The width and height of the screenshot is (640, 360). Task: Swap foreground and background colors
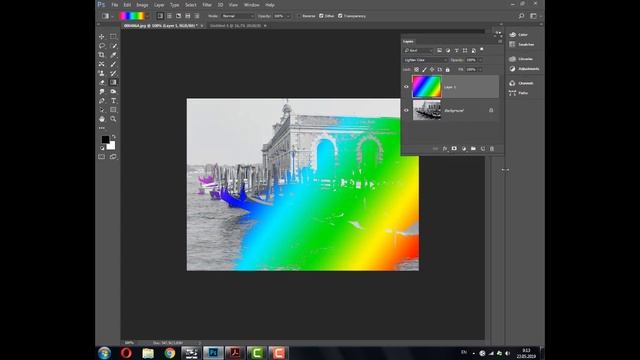pyautogui.click(x=114, y=136)
